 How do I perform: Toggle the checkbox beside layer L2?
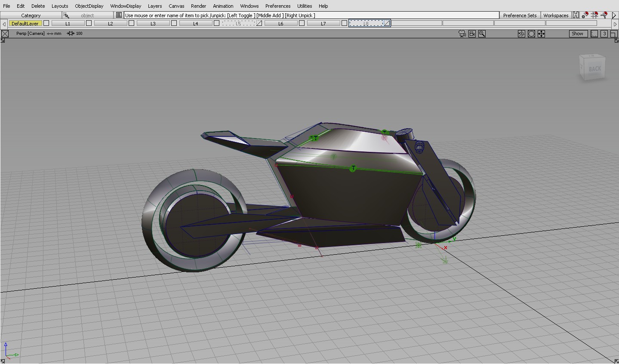[x=131, y=23]
